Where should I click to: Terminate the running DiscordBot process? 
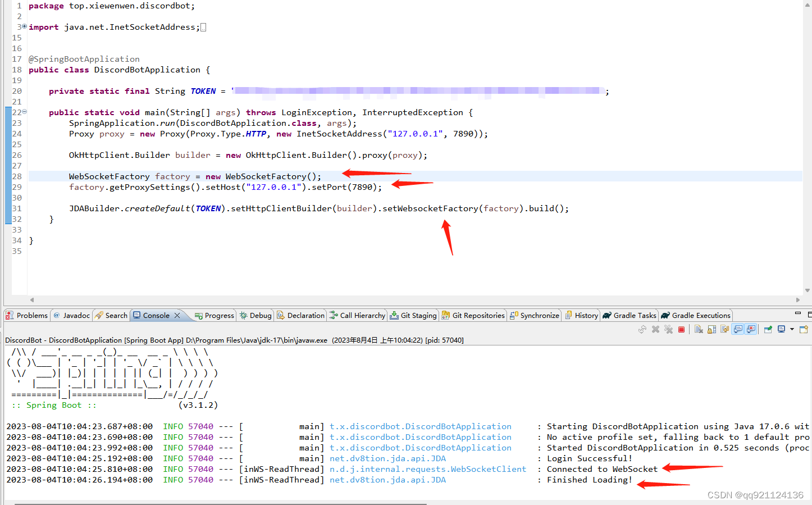click(681, 330)
